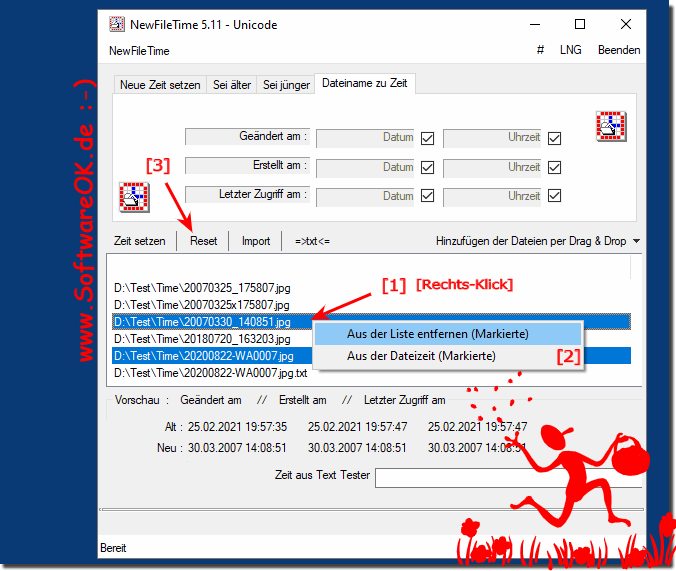
Task: Toggle the Erstellt am Datum checkbox
Action: [427, 167]
